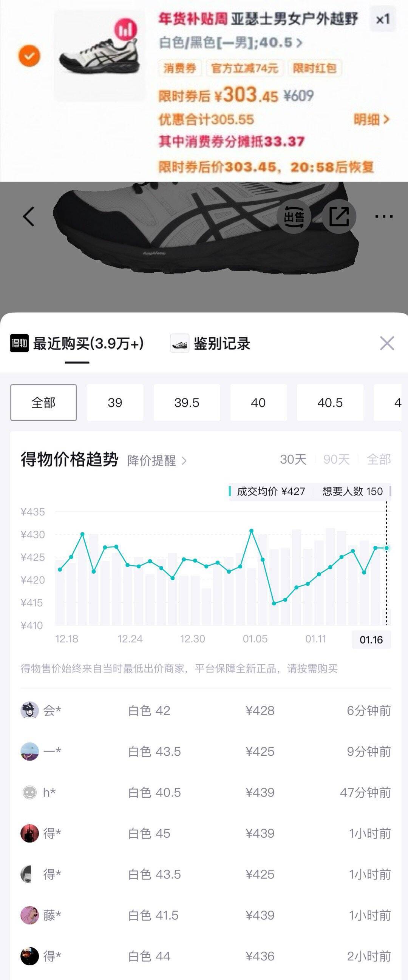Open the ASICS shoe thumbnail in cart
This screenshot has width=408, height=980.
point(99,56)
